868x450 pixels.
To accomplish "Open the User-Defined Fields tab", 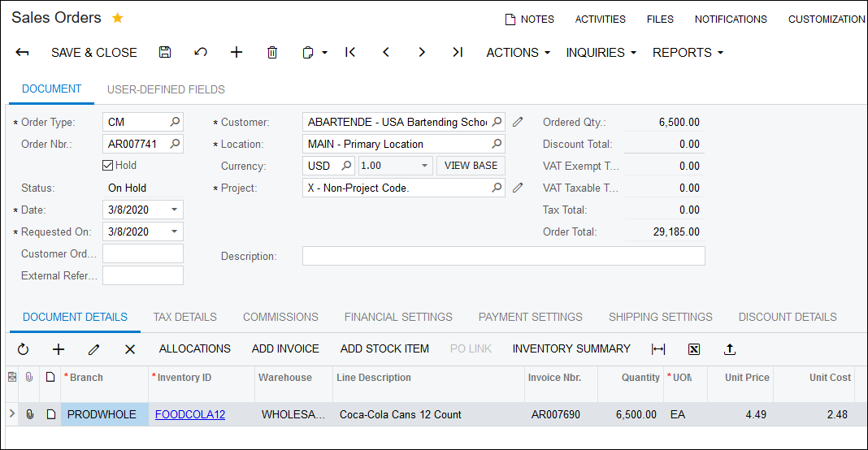I will click(x=166, y=89).
